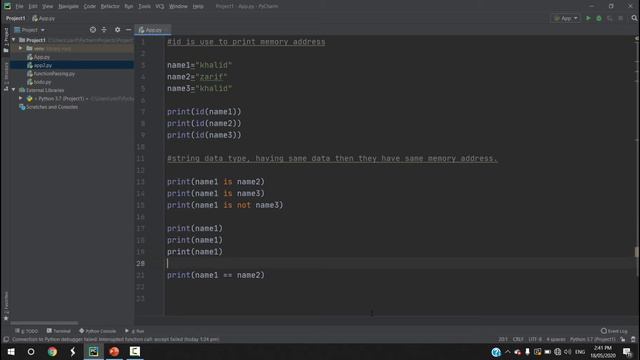Select App.py in the project tree
Viewport: 640px width, 360px height.
point(42,57)
